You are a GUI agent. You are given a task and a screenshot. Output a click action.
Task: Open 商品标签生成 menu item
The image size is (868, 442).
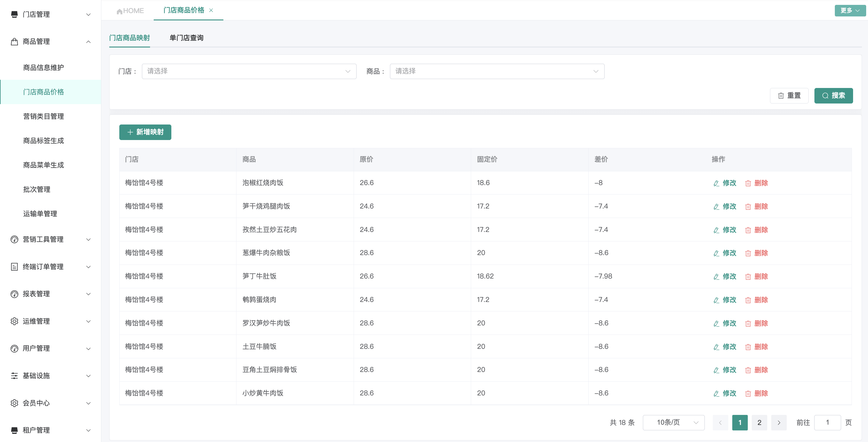click(x=44, y=141)
